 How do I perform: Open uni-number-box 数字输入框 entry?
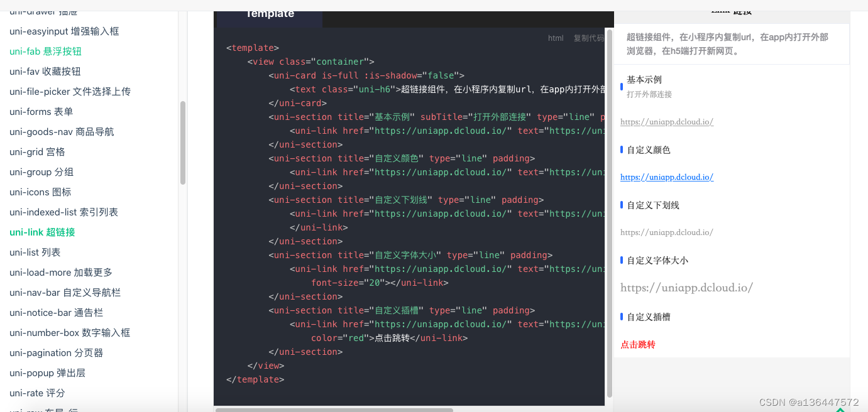(x=70, y=333)
